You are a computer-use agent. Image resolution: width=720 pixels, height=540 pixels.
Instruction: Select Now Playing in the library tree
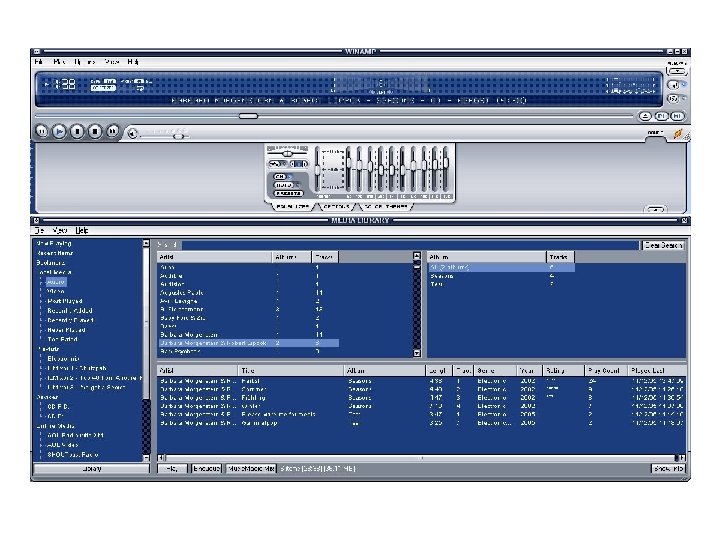point(54,243)
